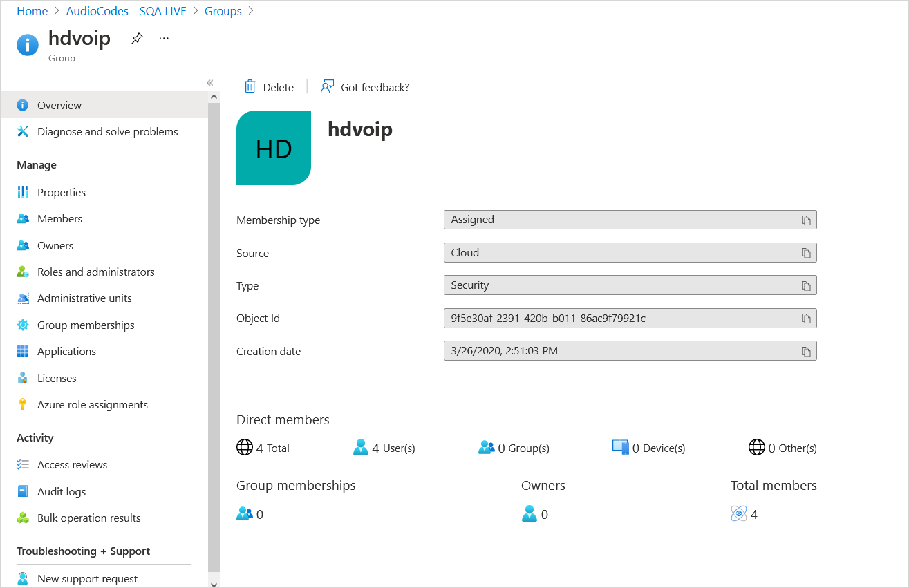Select the Overview menu item
Viewport: 909px width, 588px height.
click(x=104, y=105)
